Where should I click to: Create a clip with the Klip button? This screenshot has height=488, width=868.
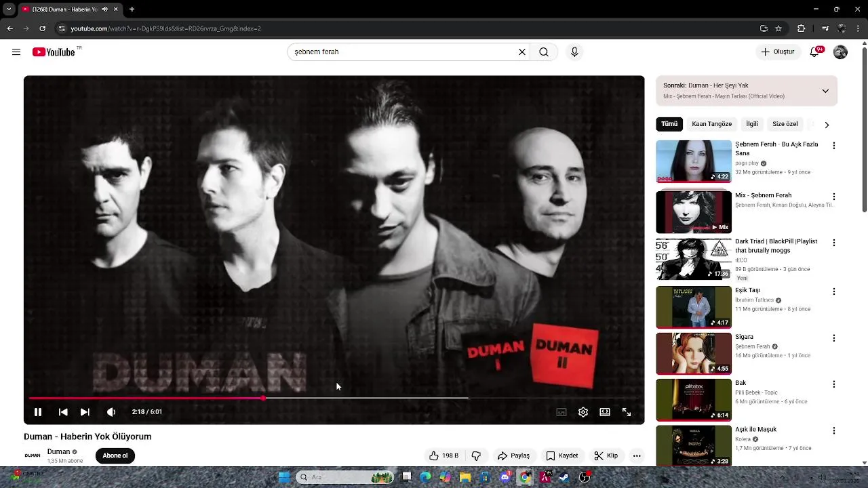(x=606, y=455)
